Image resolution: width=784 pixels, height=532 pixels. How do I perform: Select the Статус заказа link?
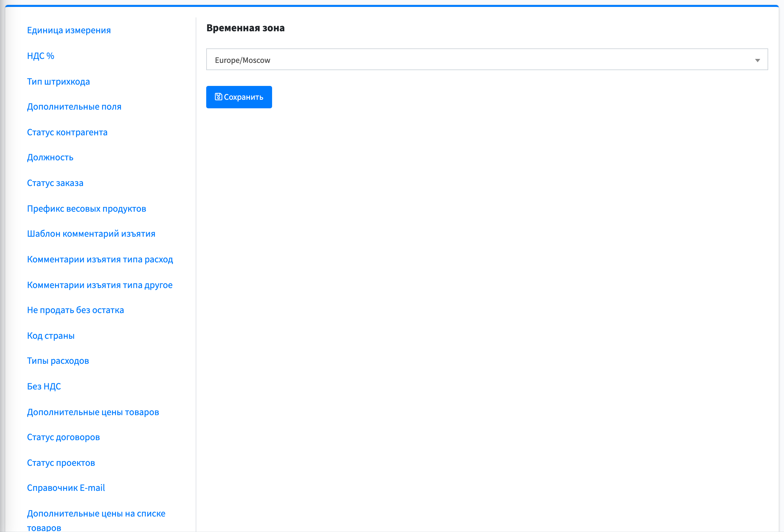point(55,183)
